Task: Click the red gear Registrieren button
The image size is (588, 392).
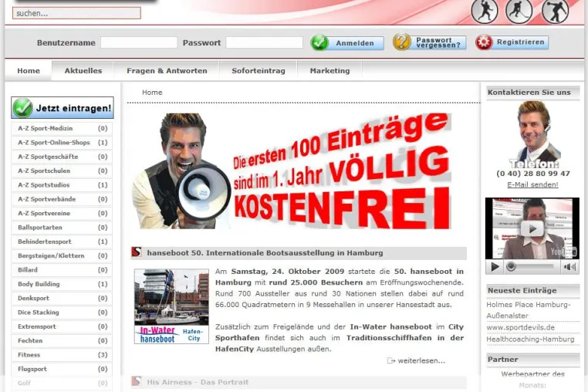Action: click(x=512, y=42)
